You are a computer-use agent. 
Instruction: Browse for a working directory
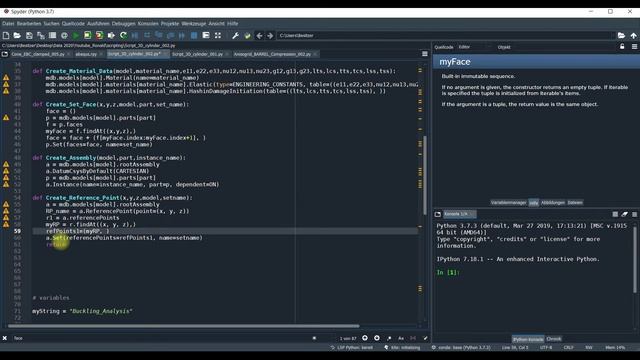point(621,36)
